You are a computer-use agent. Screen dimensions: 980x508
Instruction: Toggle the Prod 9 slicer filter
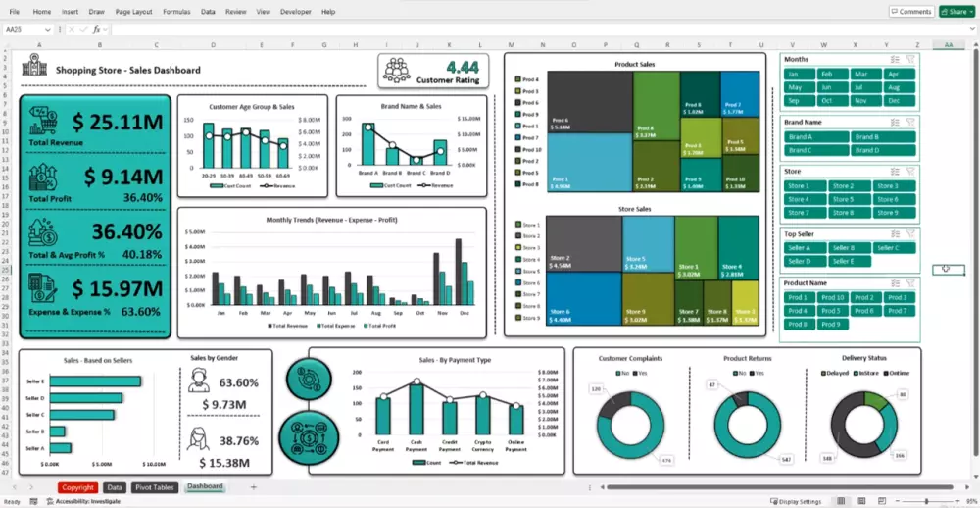[832, 324]
